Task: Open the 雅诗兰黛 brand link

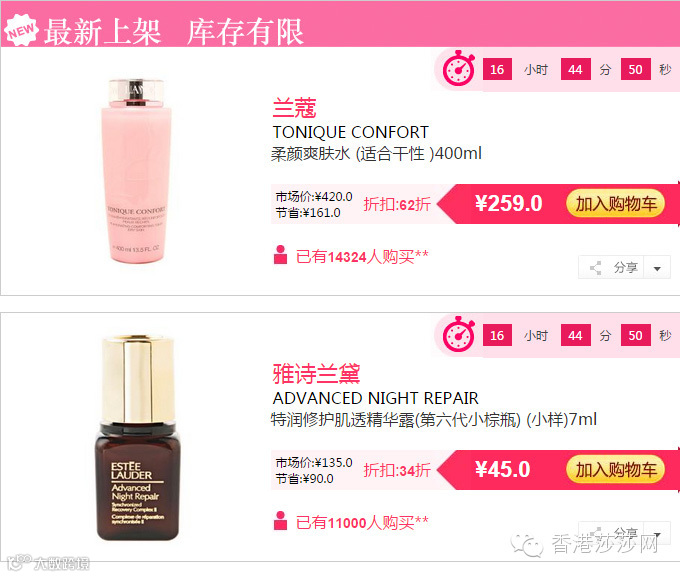Action: click(316, 373)
